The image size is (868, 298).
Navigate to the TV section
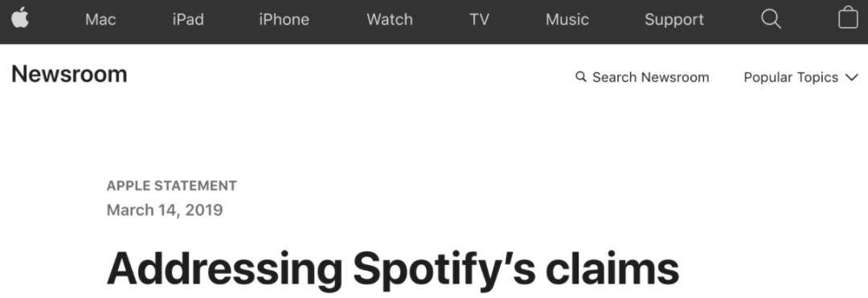[479, 20]
